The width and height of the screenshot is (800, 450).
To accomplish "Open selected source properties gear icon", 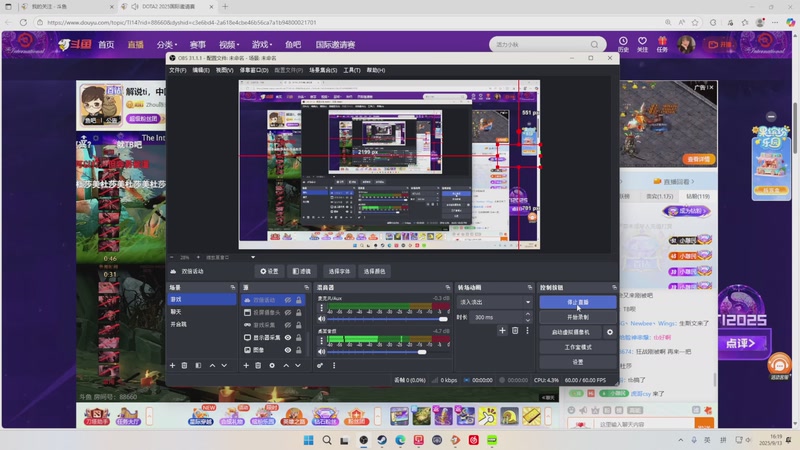I will (x=272, y=365).
